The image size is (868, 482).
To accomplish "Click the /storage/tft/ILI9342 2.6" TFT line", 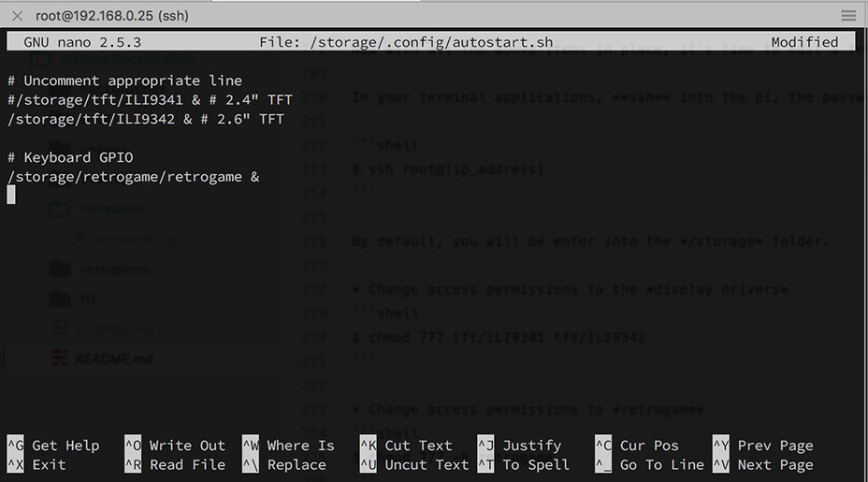I will (x=146, y=119).
